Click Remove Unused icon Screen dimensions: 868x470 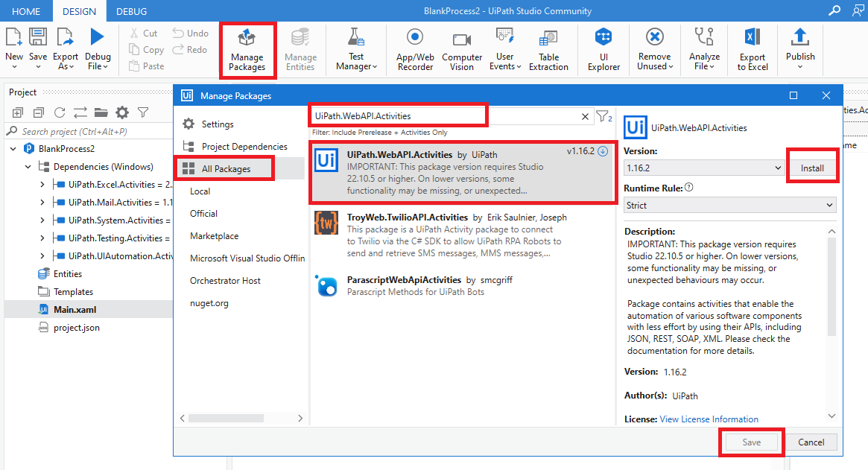(654, 37)
